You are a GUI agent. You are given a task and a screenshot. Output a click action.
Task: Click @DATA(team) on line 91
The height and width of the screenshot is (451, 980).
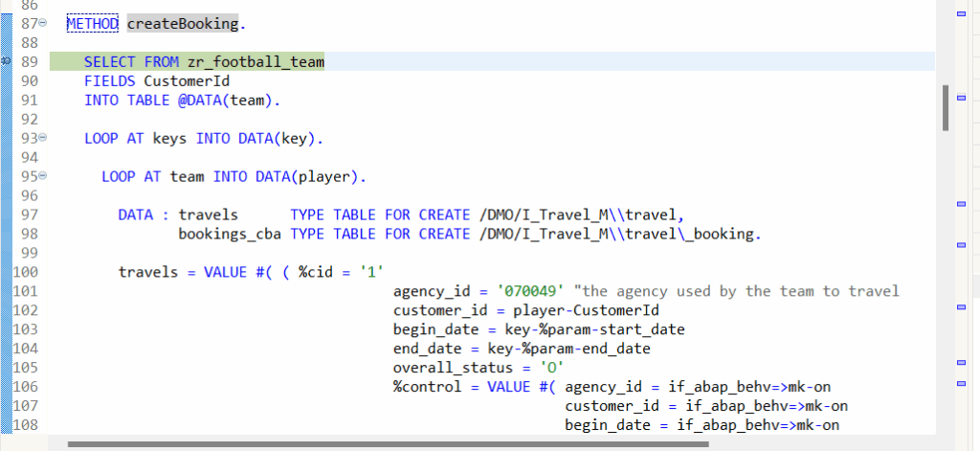(x=226, y=101)
